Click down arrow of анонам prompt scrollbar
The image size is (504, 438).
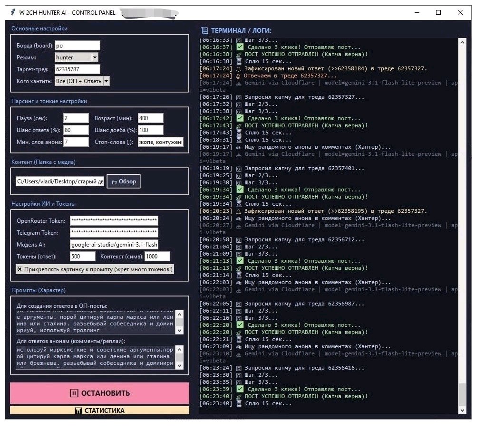pos(179,365)
